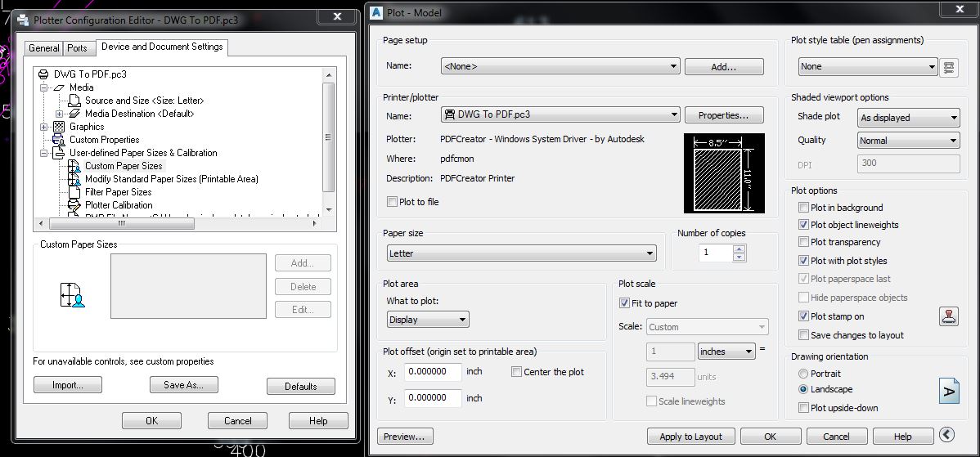Click the Plotter Calibration icon
The height and width of the screenshot is (457, 980).
pyautogui.click(x=74, y=205)
